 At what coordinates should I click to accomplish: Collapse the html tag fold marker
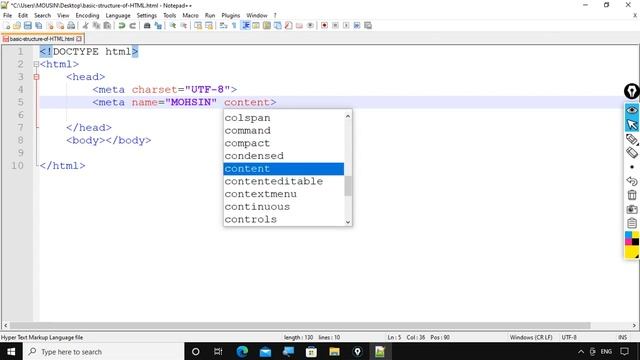coord(36,64)
